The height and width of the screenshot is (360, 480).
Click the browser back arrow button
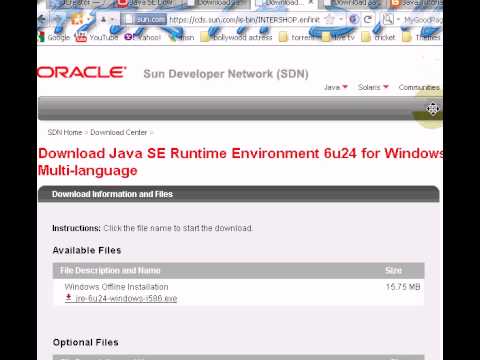point(42,19)
